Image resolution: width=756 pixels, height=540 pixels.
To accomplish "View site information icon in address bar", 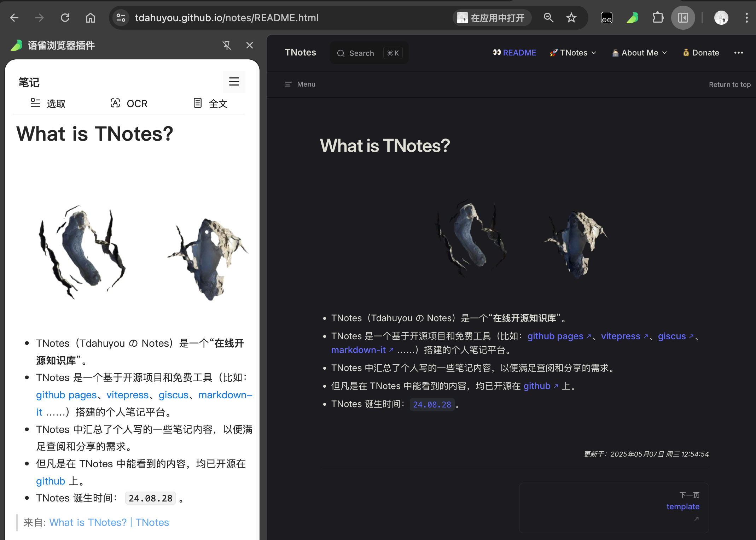I will pyautogui.click(x=121, y=18).
